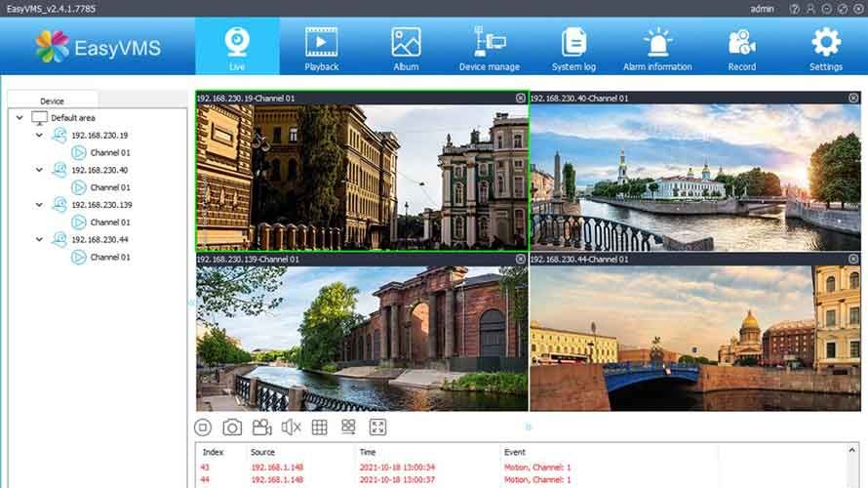The height and width of the screenshot is (488, 868).
Task: Stop all live video streams
Action: coord(203,427)
